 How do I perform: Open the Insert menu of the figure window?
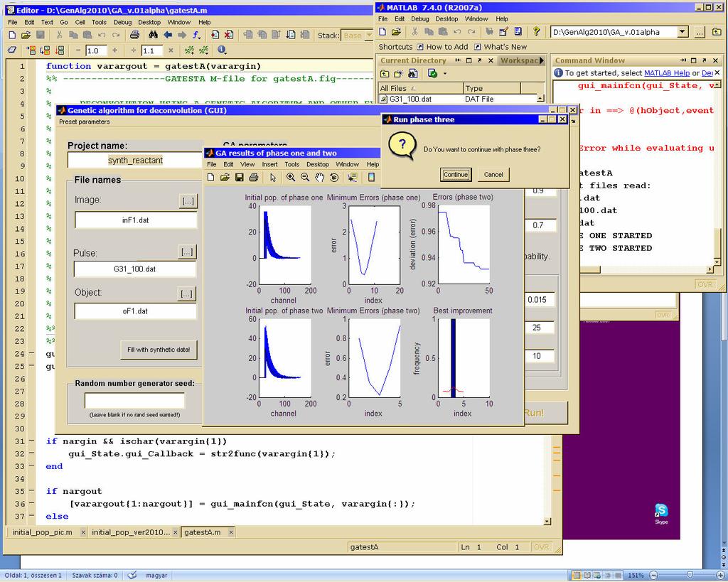(x=269, y=164)
